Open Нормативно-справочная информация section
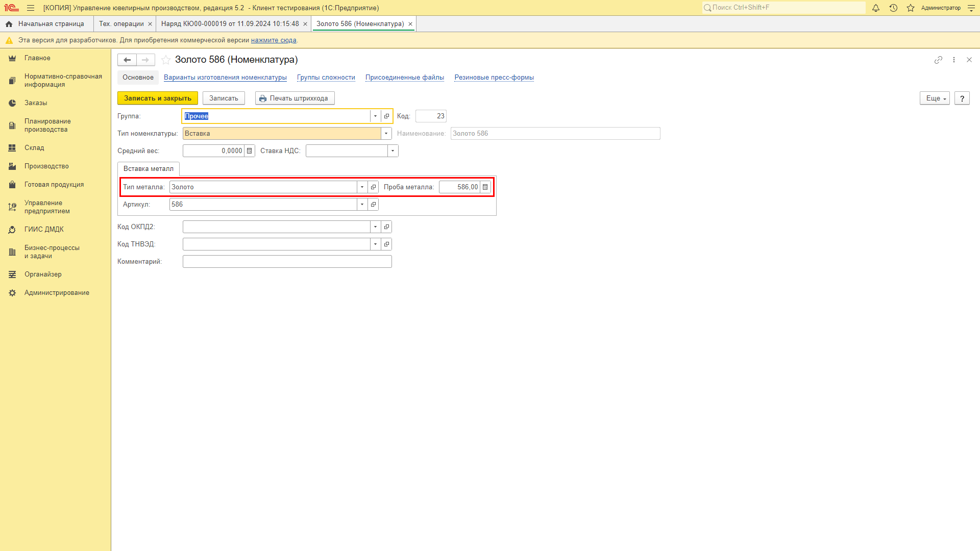The width and height of the screenshot is (980, 551). tap(55, 81)
